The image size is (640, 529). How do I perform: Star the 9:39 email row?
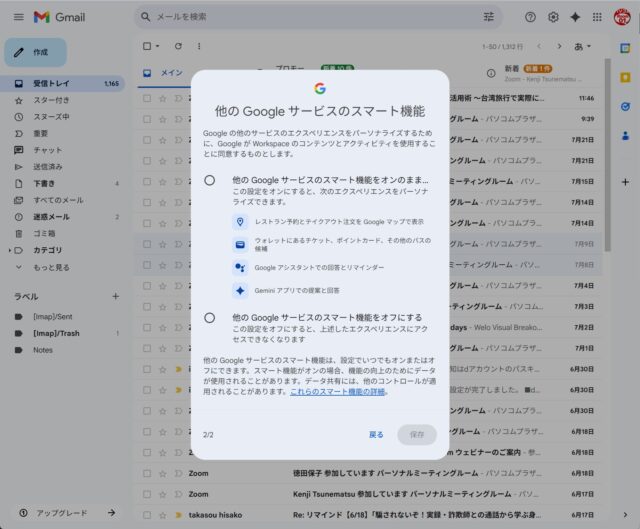pyautogui.click(x=162, y=119)
